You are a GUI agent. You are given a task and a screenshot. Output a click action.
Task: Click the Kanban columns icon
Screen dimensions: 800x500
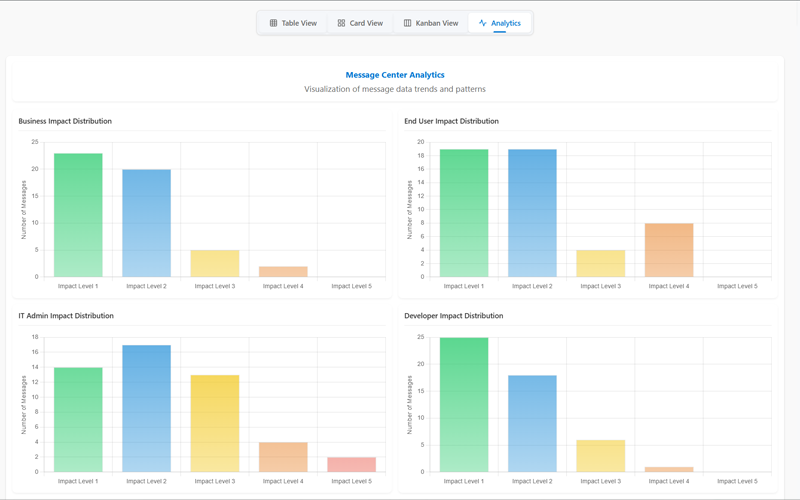point(407,23)
